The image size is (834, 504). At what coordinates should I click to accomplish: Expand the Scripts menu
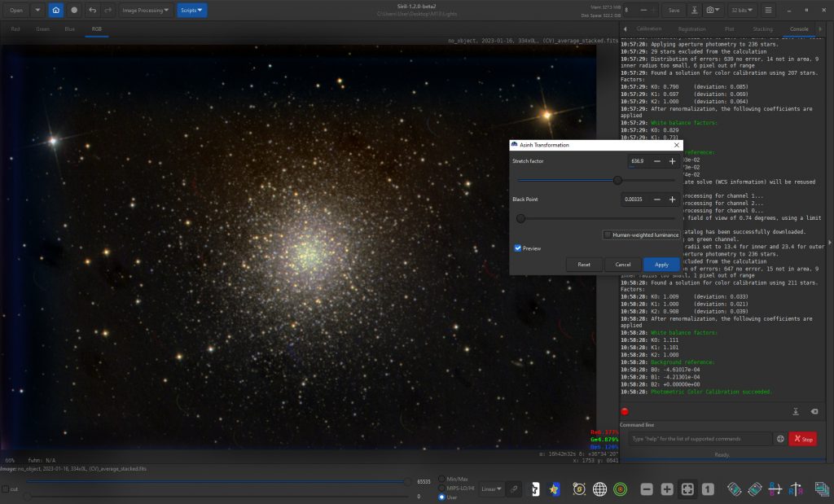(191, 10)
